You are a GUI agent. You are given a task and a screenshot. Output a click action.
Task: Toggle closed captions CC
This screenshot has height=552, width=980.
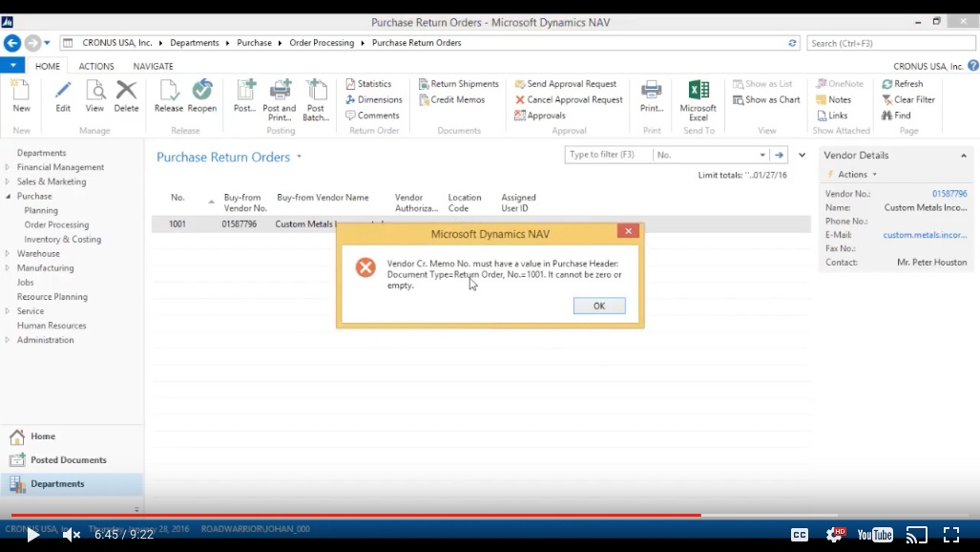tap(800, 535)
